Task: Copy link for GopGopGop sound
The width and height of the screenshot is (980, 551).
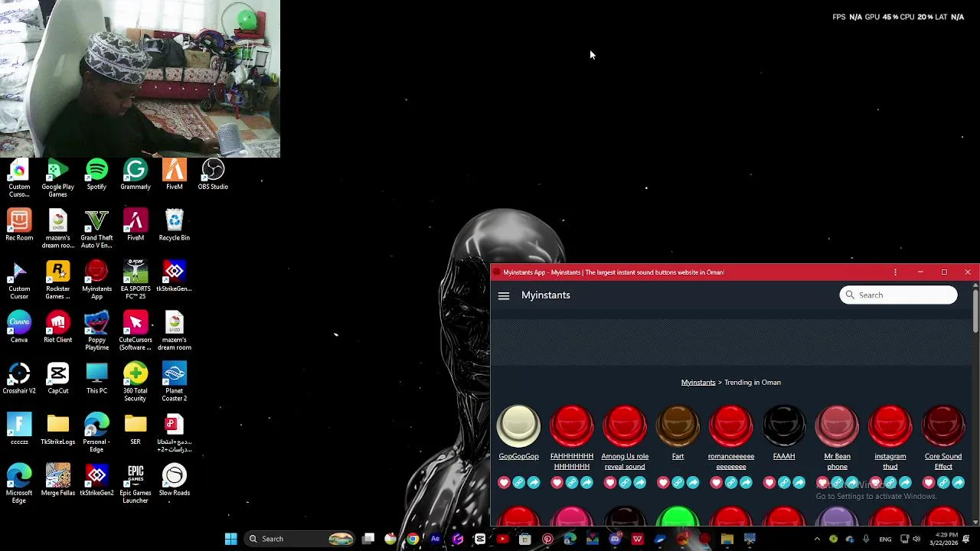Action: point(518,482)
